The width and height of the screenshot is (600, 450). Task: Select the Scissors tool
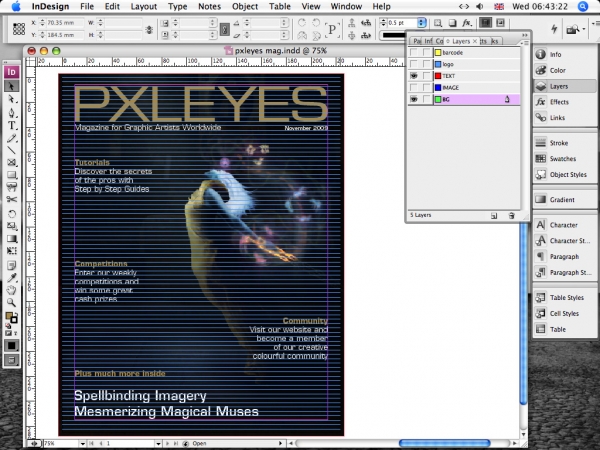pos(11,200)
